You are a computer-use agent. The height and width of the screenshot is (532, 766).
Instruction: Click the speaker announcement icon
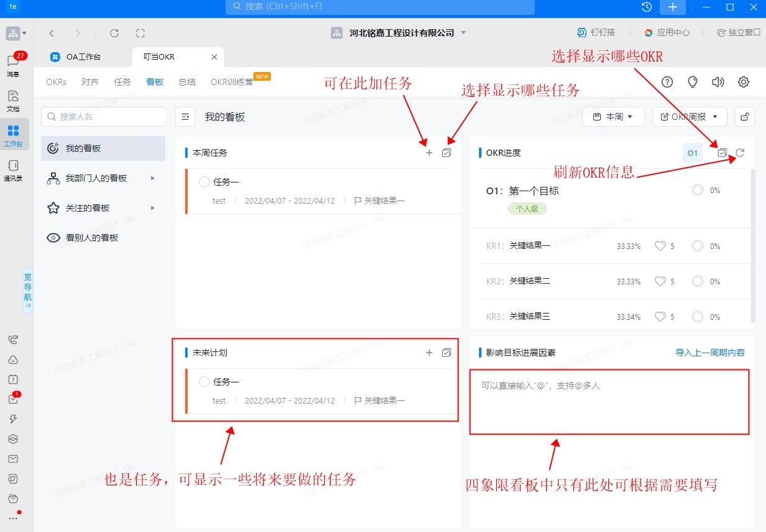(718, 82)
